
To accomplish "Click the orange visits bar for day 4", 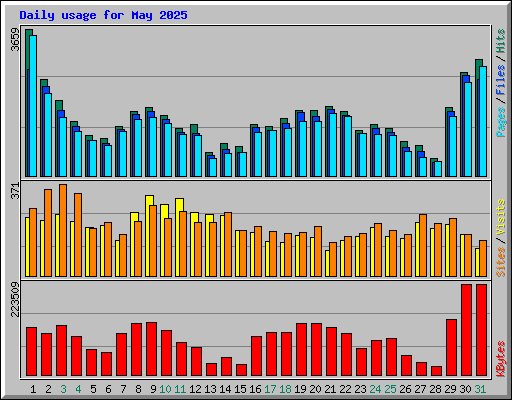I will 78,235.
